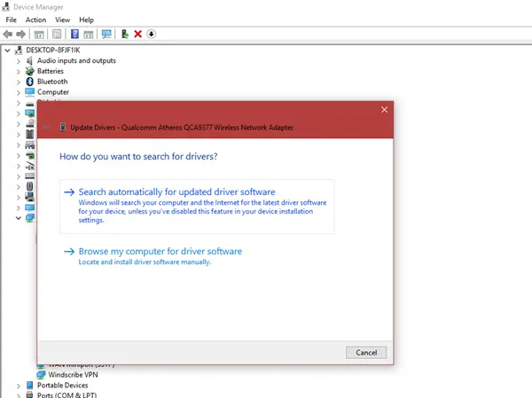Select the Audio inputs and outputs label
532x398 pixels.
76,61
